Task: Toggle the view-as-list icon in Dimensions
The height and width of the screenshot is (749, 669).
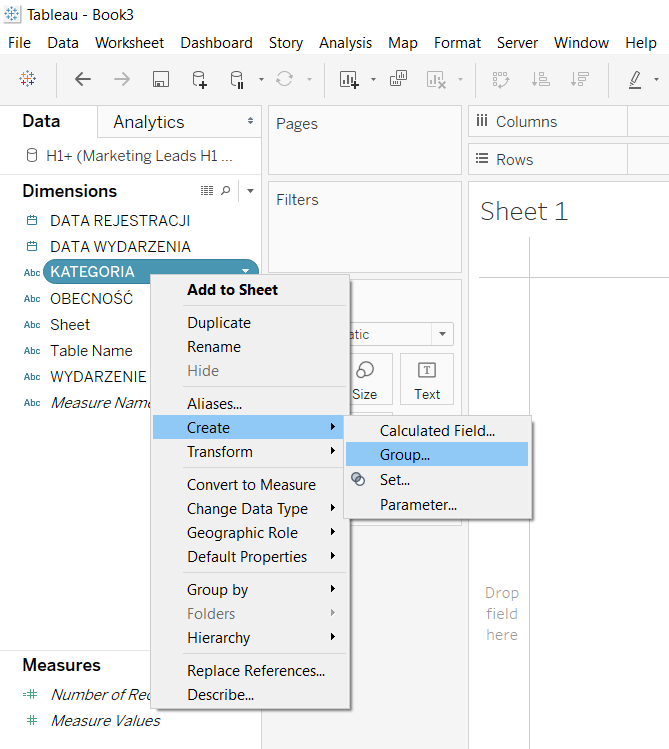Action: [207, 191]
